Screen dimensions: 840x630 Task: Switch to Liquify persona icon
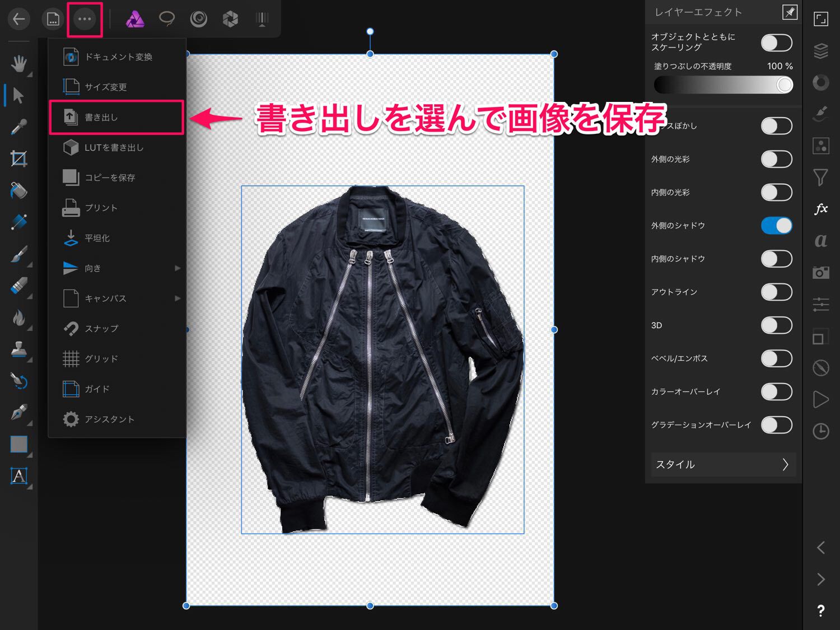coord(199,19)
